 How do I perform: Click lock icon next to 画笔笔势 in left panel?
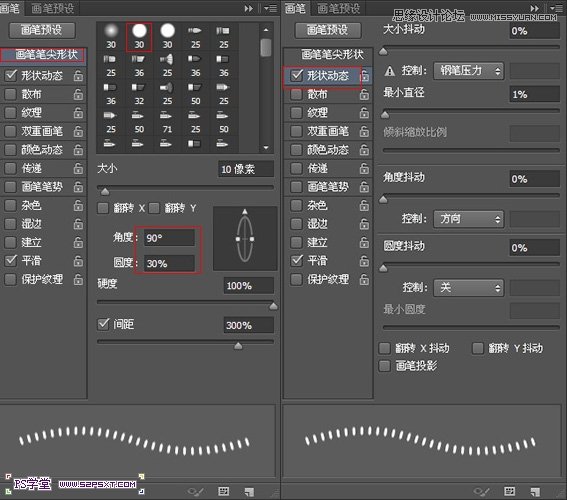78,187
